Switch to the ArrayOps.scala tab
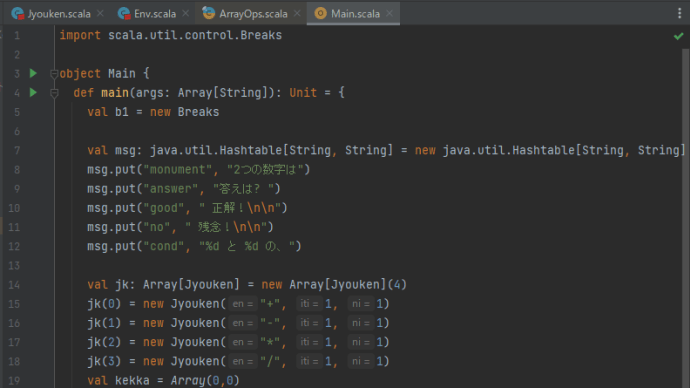The height and width of the screenshot is (388, 690). (253, 14)
